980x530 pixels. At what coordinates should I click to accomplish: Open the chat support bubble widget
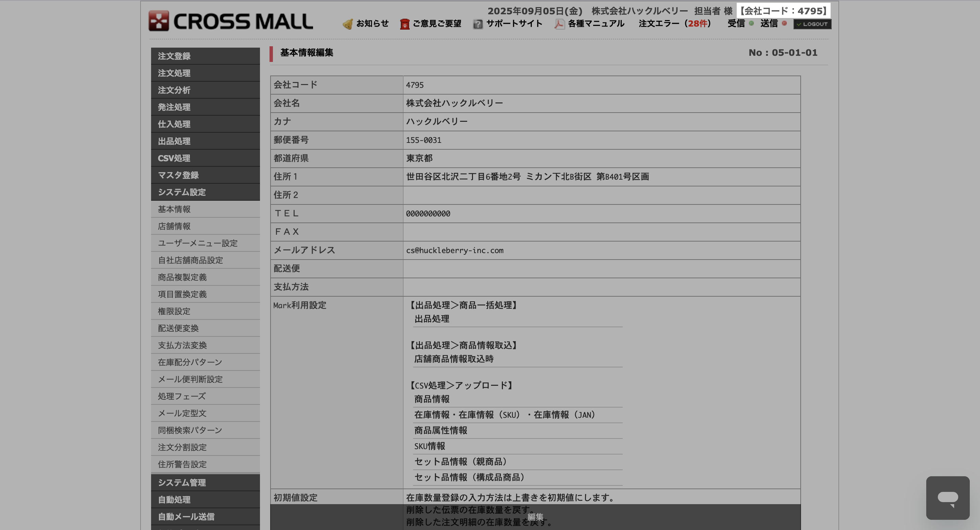click(x=947, y=498)
